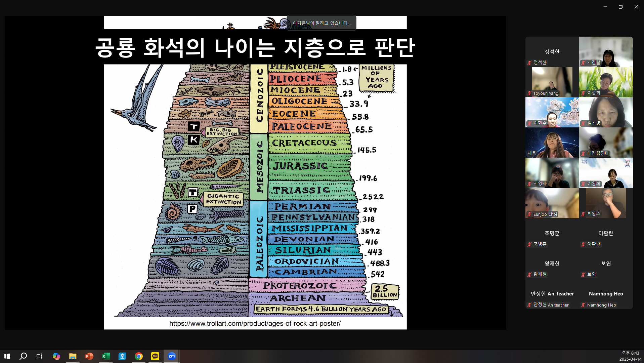Select the cherry blossom video tile of 이현주
Screen dimensions: 644x363
(552, 112)
